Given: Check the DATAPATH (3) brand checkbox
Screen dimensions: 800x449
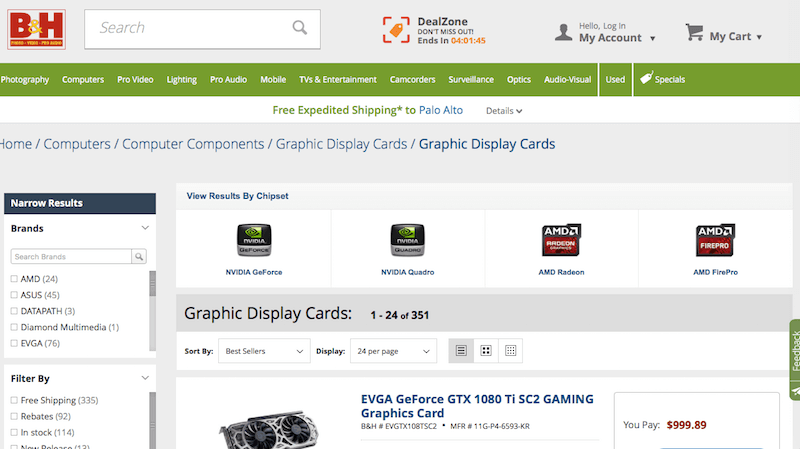Looking at the screenshot, I should (x=14, y=311).
